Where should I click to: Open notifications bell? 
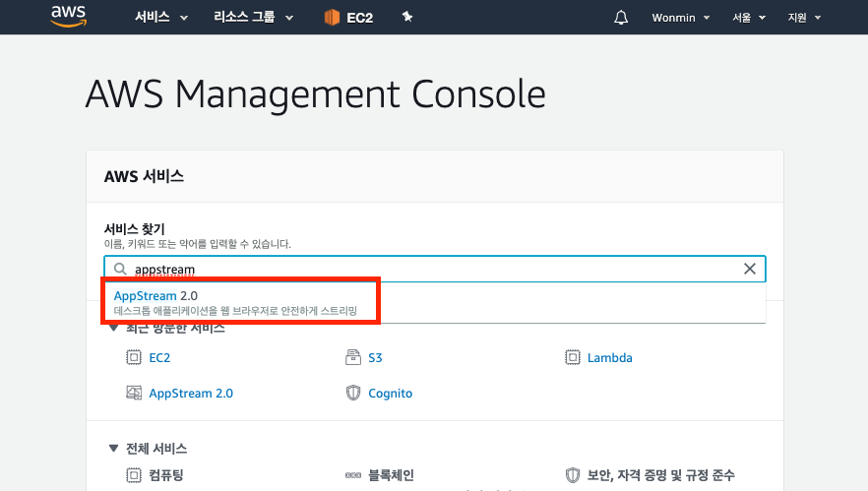click(x=621, y=18)
